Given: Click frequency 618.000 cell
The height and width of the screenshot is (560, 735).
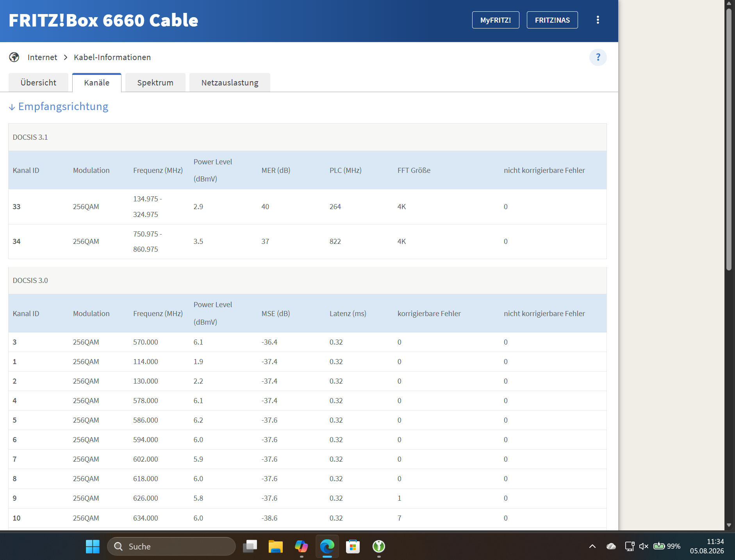Looking at the screenshot, I should point(146,479).
